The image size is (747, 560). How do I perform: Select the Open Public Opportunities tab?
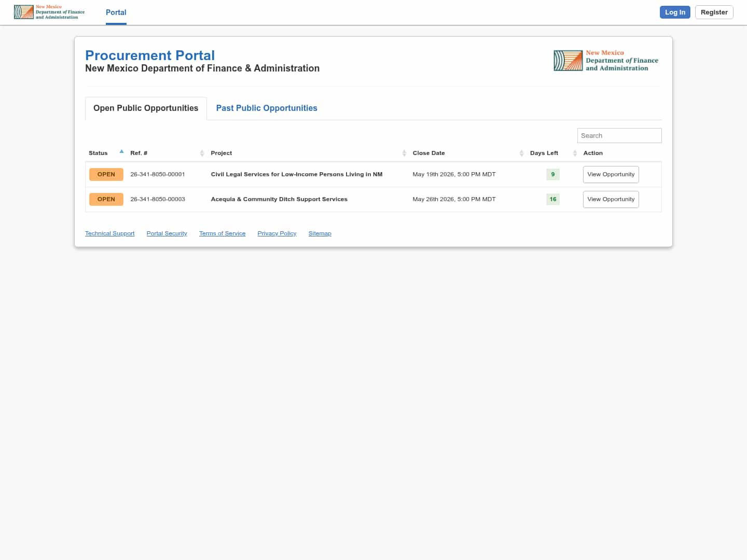146,108
